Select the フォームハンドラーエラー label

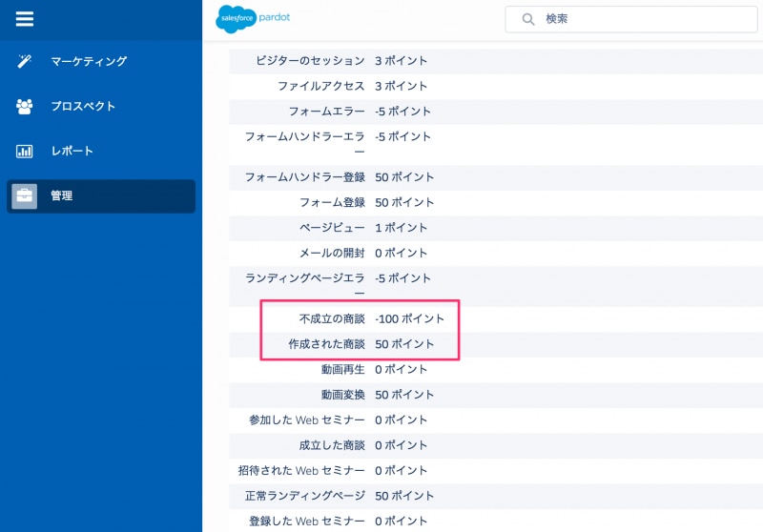[x=305, y=143]
